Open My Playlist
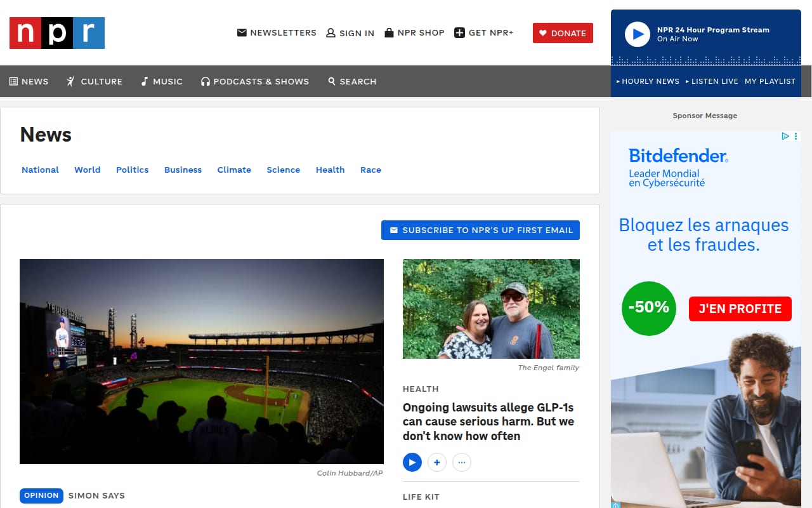Screen dimensions: 812x508 (x=770, y=81)
